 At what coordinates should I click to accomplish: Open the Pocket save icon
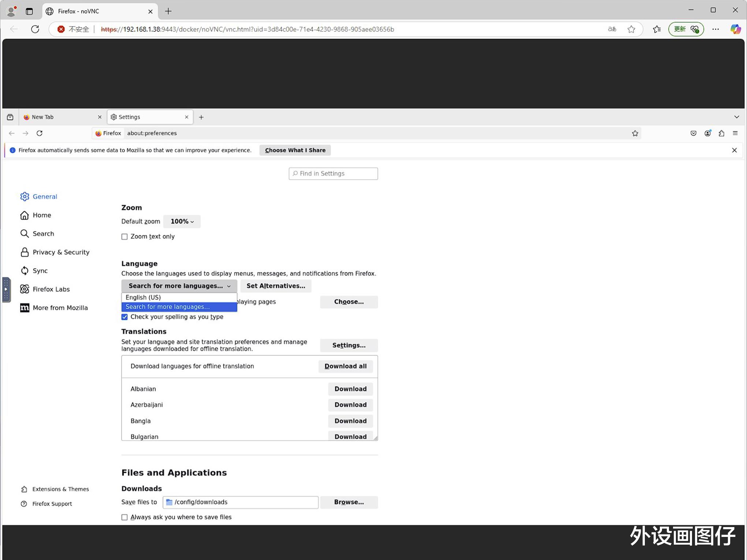693,134
